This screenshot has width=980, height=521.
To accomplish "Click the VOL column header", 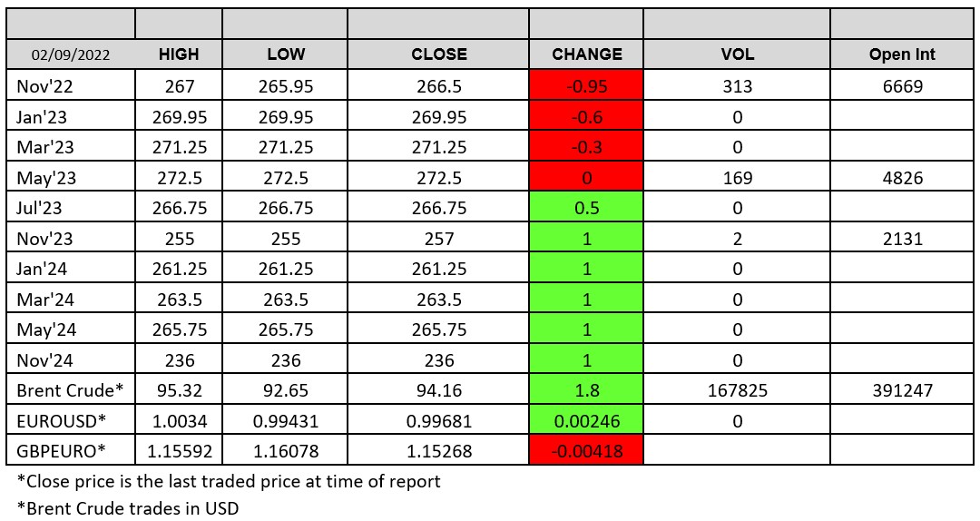I will click(737, 54).
